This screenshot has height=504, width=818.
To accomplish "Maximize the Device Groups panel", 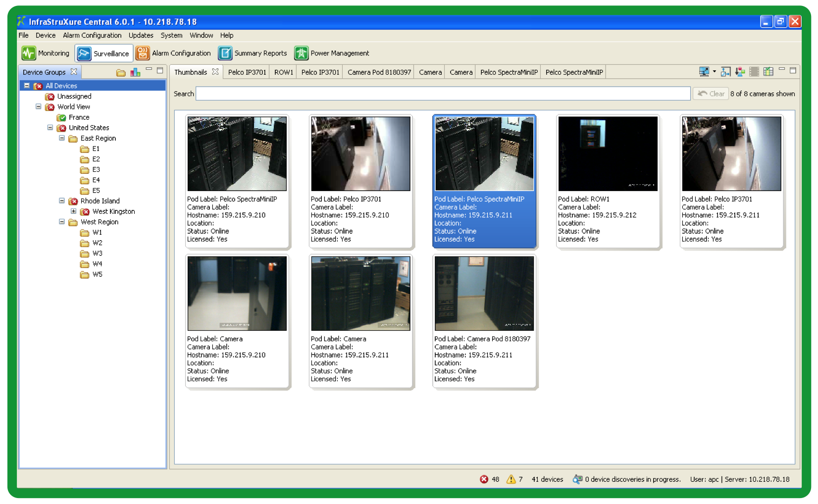I will [x=160, y=70].
